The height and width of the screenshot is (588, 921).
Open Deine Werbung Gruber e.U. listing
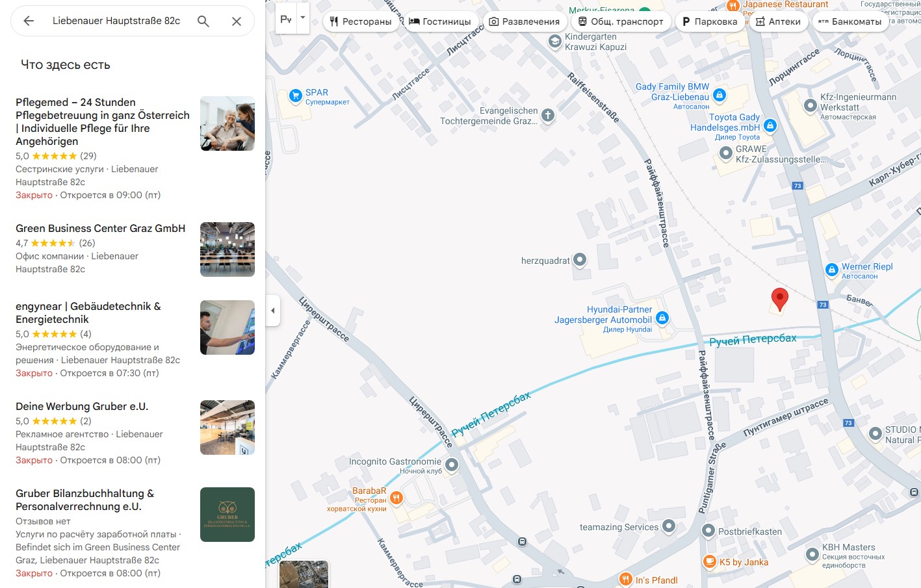[x=82, y=406]
